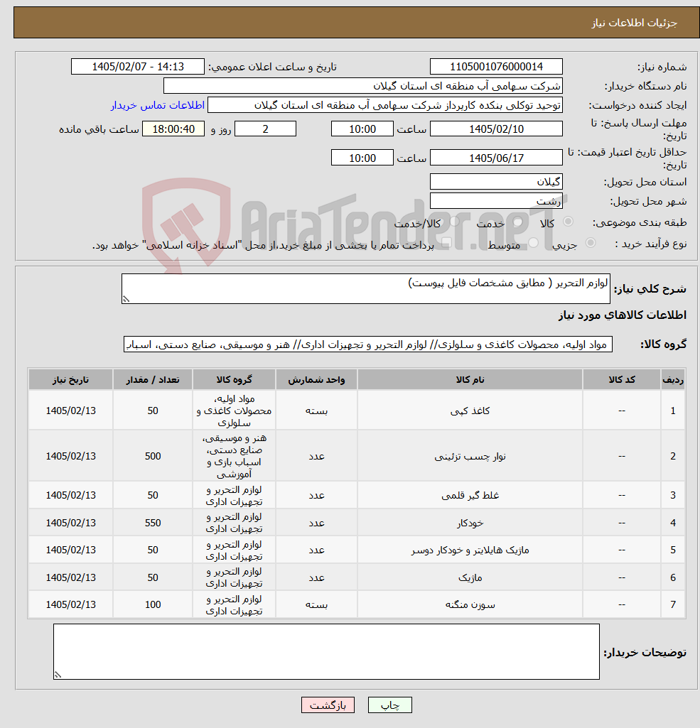Click the date cell in سوزن منگنه row
Image resolution: width=700 pixels, height=728 pixels.
(70, 604)
